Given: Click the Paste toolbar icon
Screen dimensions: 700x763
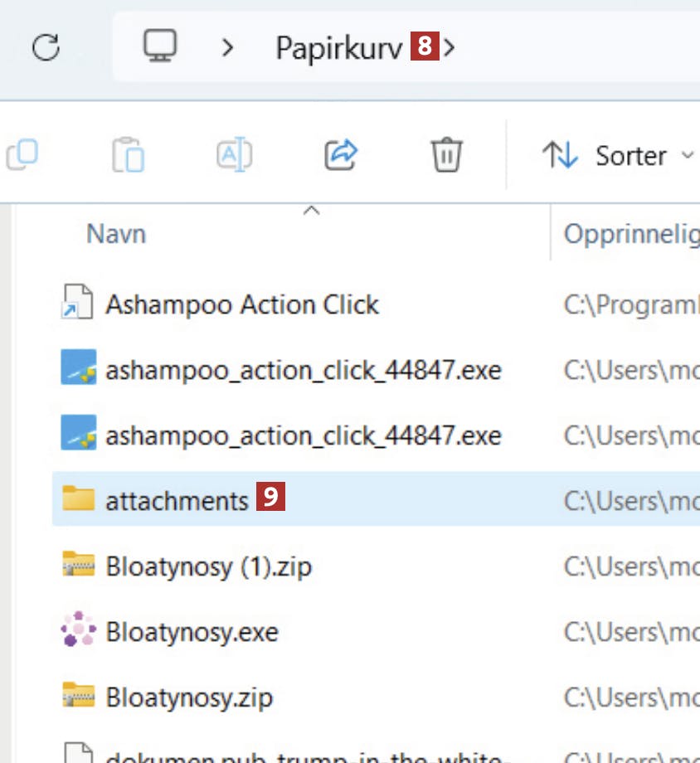Looking at the screenshot, I should click(x=128, y=155).
